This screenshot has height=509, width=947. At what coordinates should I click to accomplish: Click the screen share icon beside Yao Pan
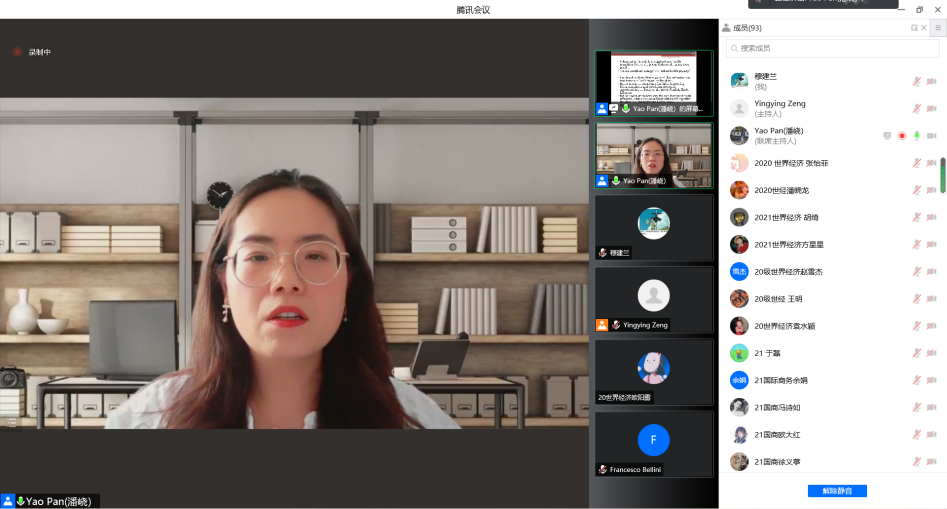tap(887, 136)
